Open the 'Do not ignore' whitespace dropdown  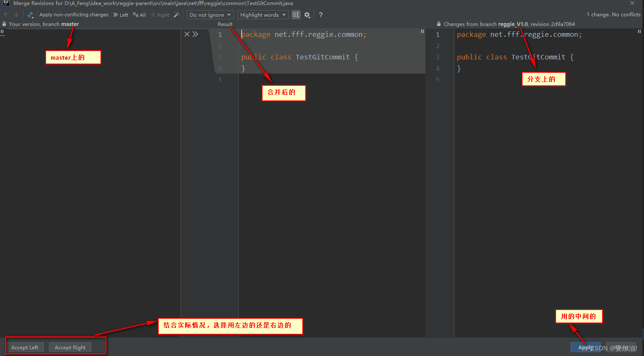click(x=210, y=15)
